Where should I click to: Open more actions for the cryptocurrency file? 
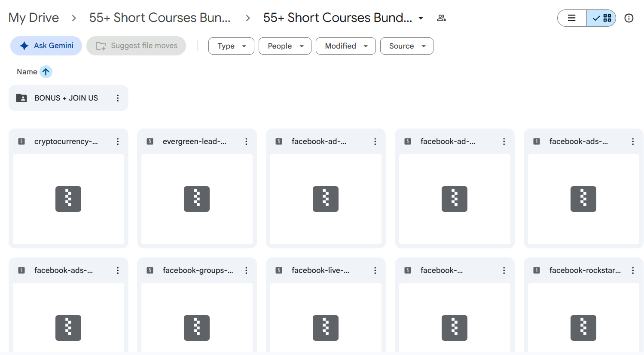tap(118, 141)
